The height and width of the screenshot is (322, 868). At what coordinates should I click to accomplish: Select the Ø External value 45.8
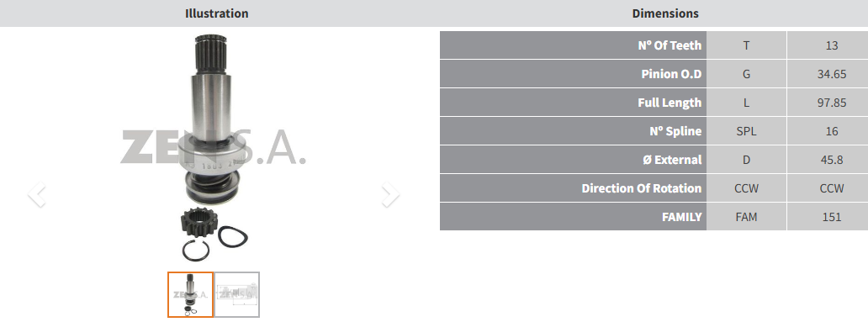832,160
